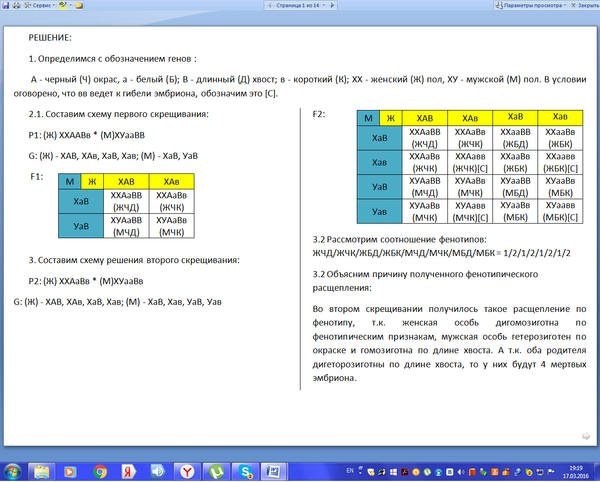Select the text highlighter tool
The image size is (600, 482).
62,5
